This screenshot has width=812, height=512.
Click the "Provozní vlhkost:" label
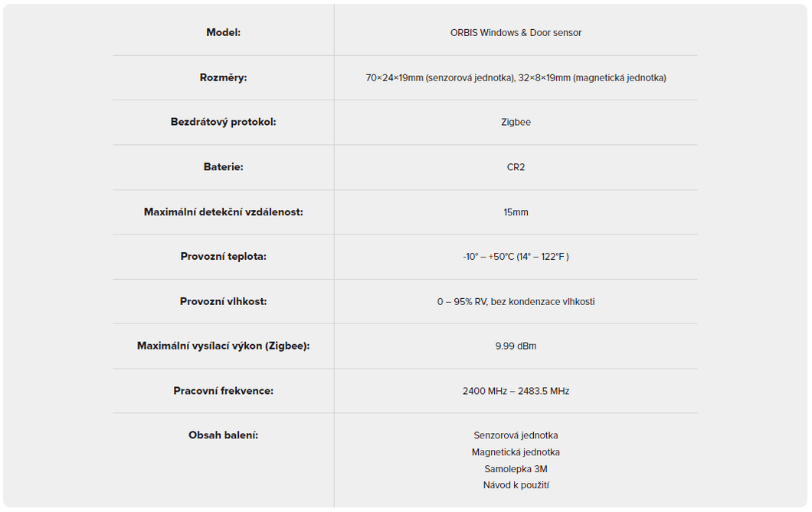coord(223,301)
